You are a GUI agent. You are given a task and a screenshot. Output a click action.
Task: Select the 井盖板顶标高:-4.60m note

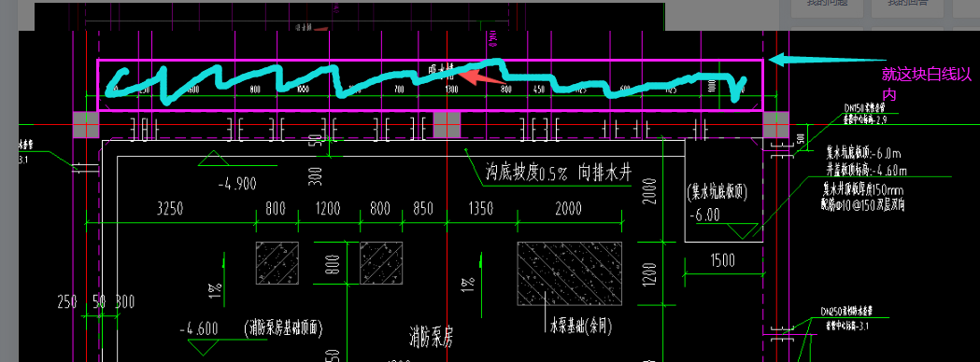pos(866,169)
